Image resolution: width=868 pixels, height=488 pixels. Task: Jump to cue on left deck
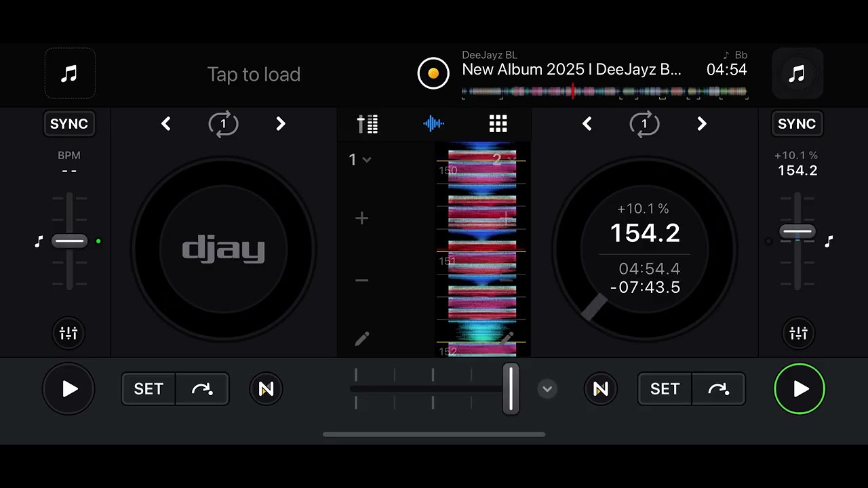202,389
